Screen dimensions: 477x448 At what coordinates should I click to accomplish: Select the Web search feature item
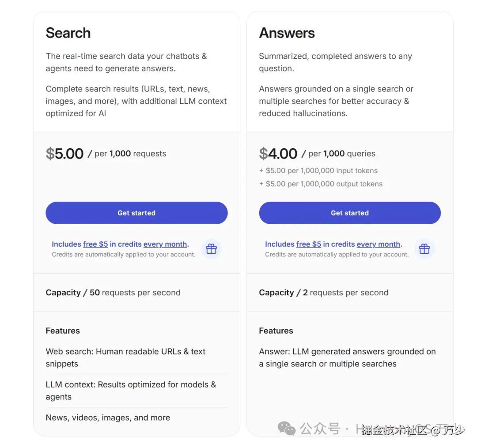126,358
